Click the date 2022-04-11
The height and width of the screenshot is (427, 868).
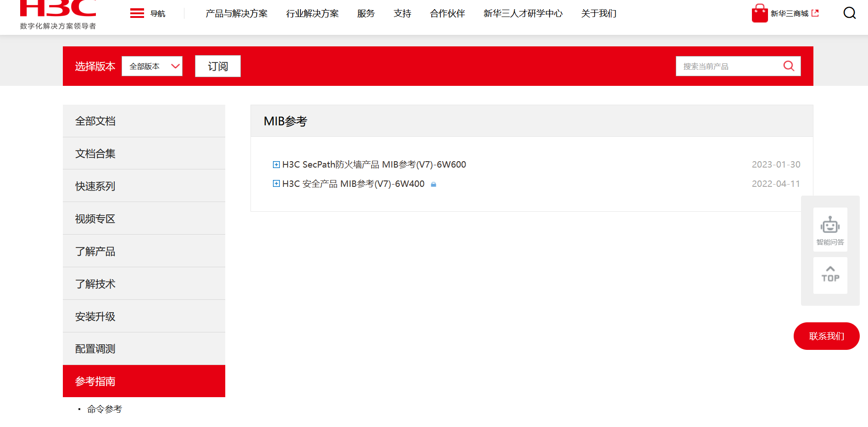pyautogui.click(x=776, y=184)
